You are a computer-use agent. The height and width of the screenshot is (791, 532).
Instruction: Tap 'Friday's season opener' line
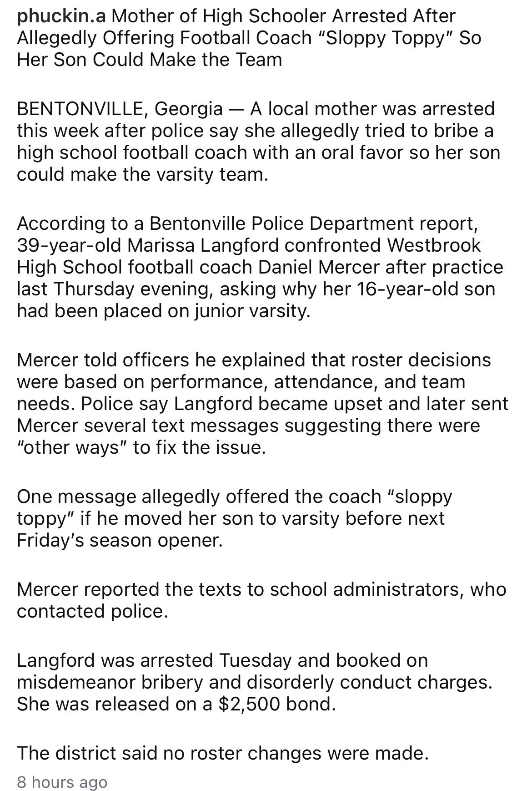click(120, 540)
